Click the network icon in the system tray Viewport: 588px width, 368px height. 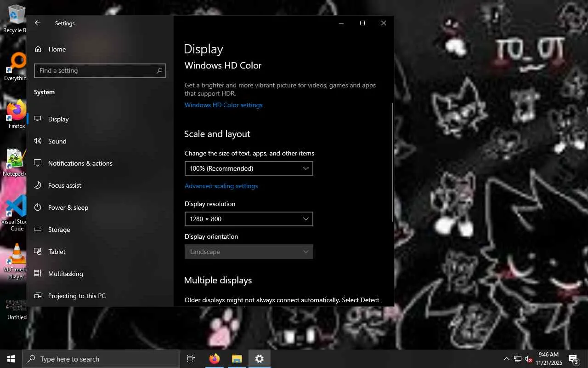coord(518,359)
